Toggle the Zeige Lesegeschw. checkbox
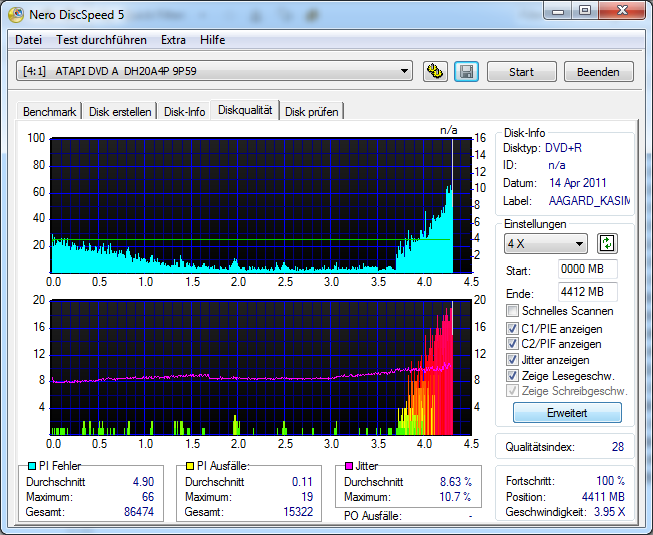Screen dimensions: 653x535 (x=513, y=376)
